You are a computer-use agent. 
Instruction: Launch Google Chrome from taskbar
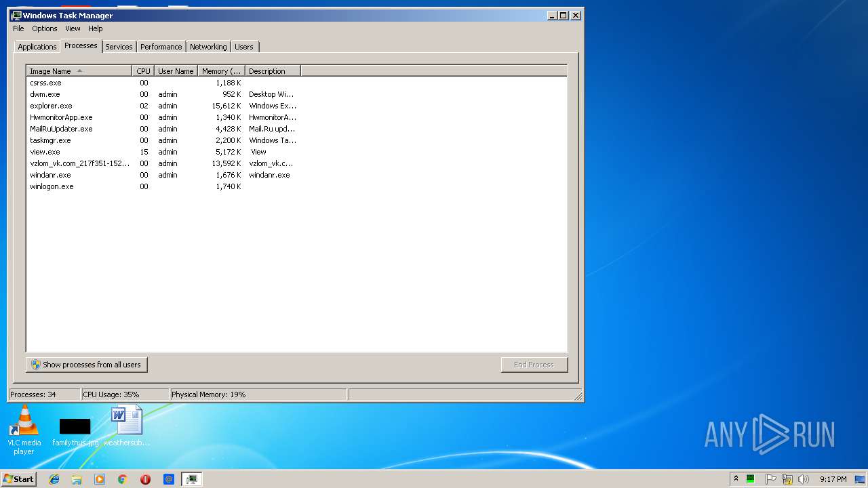coord(123,479)
